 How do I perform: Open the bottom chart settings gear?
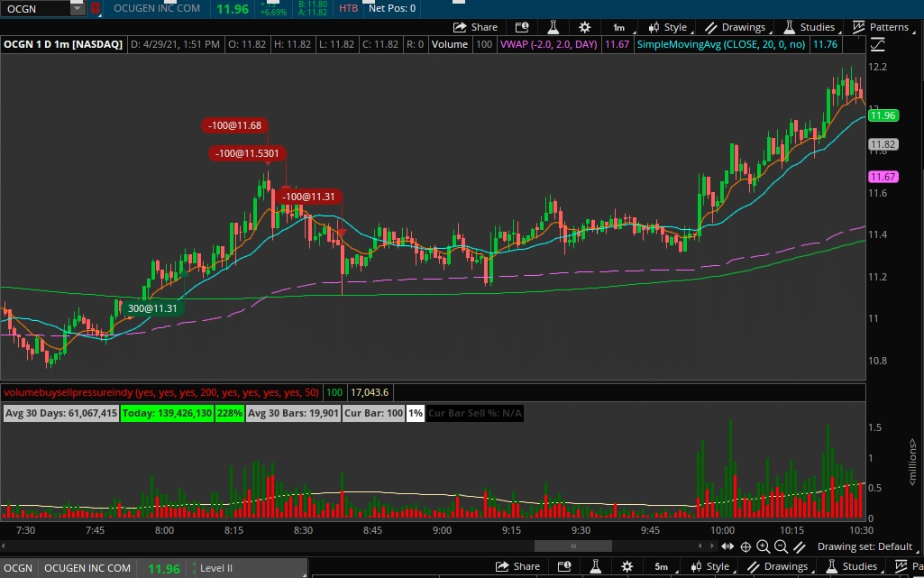click(627, 566)
